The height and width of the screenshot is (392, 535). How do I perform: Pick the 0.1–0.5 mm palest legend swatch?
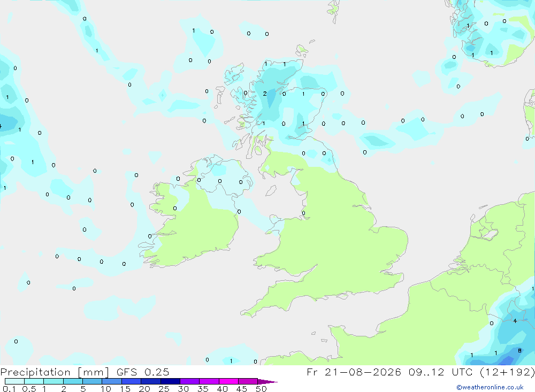click(14, 381)
